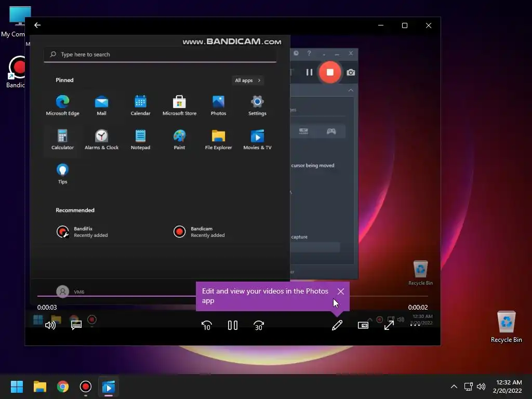Pause the video playback

click(x=233, y=325)
